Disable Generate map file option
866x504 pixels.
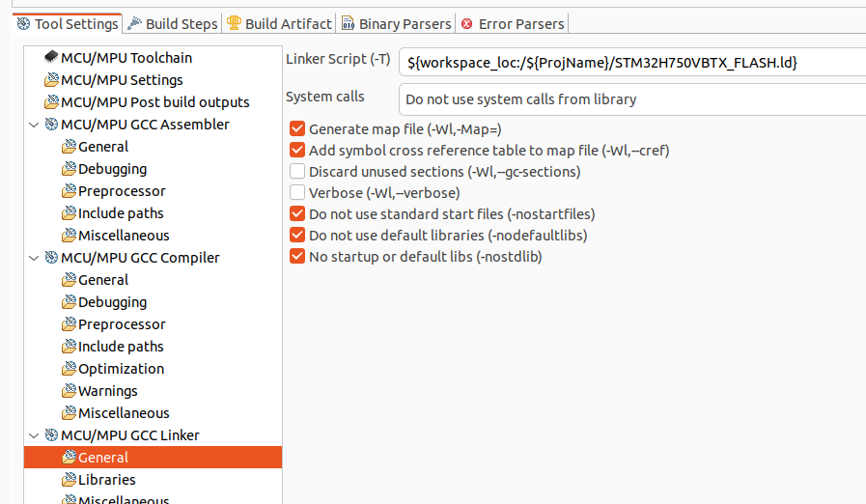tap(297, 128)
